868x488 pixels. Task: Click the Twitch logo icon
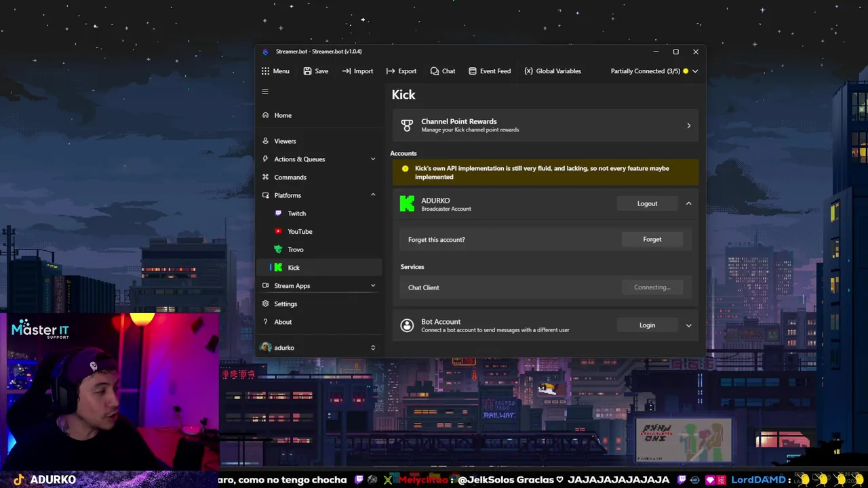pos(278,213)
